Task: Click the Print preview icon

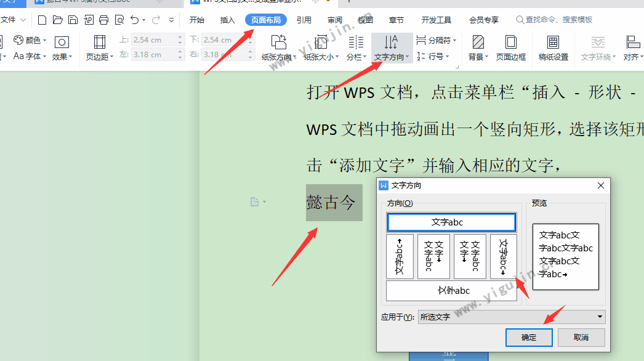Action: click(119, 20)
